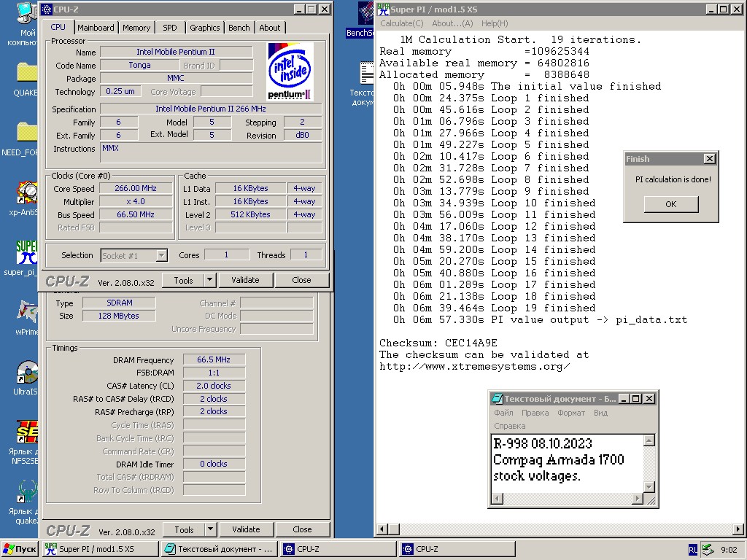Expand the Socket #1 selection dropdown
Viewport: 747px width, 560px height.
click(162, 256)
